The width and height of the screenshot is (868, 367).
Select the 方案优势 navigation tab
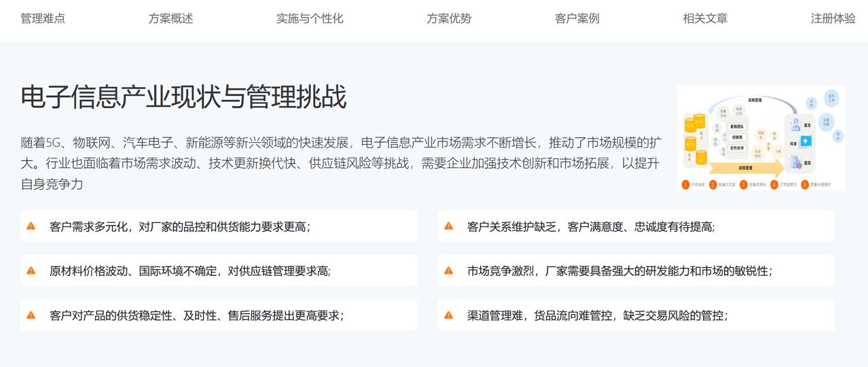coord(449,19)
